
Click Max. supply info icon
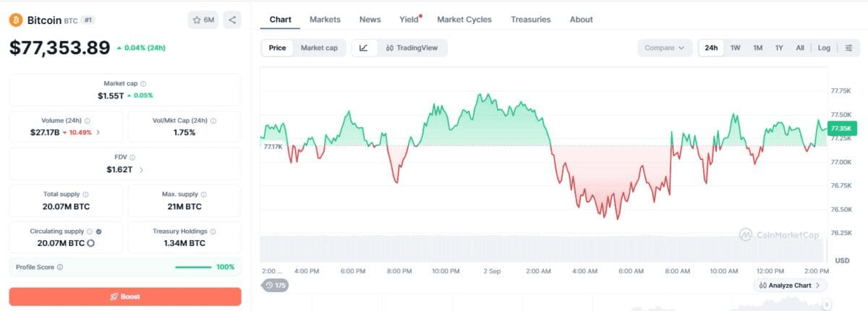(203, 195)
